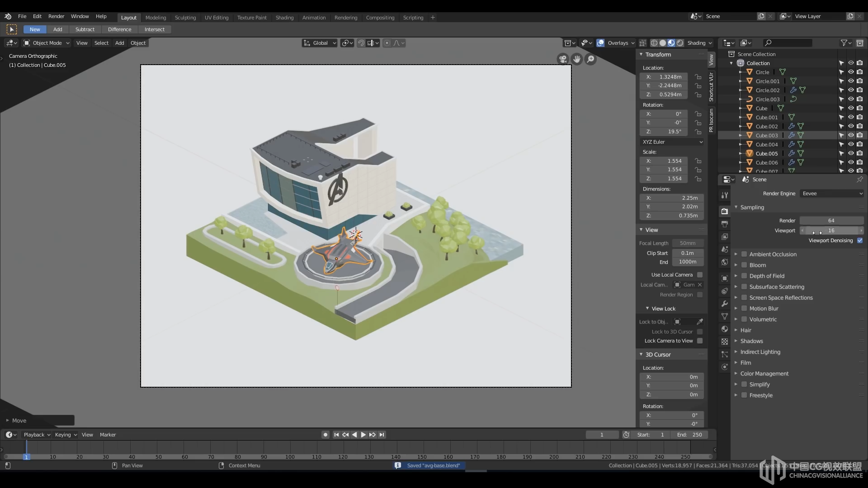Image resolution: width=868 pixels, height=488 pixels.
Task: Open the Global transform orientation dropdown
Action: [320, 43]
